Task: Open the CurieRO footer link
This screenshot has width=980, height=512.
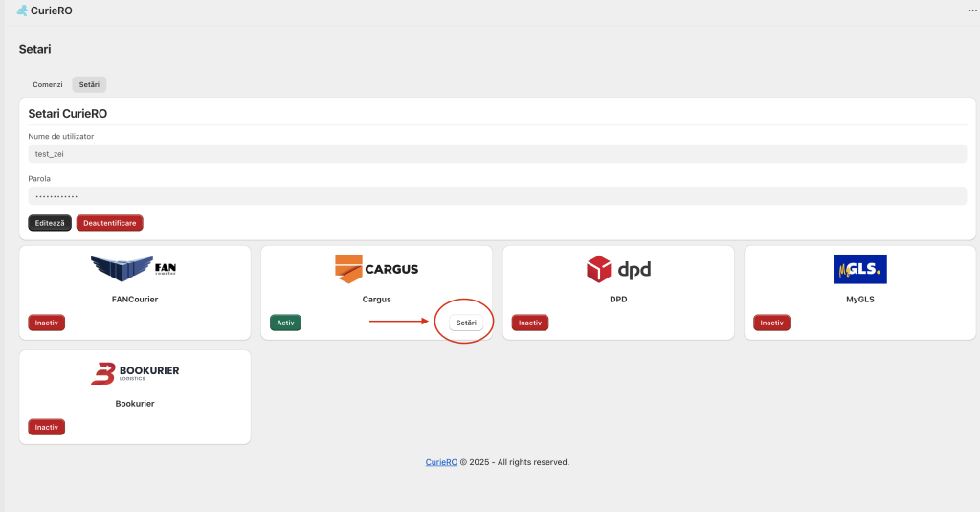Action: coord(441,462)
